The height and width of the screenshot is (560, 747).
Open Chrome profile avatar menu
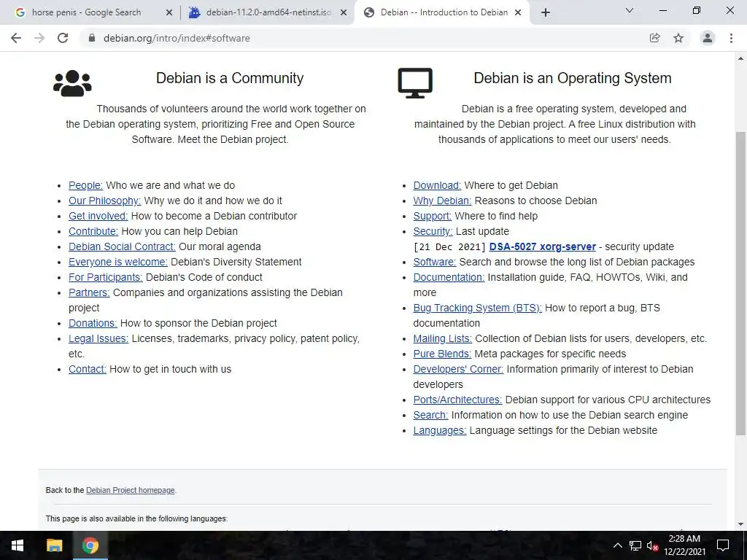pyautogui.click(x=708, y=38)
